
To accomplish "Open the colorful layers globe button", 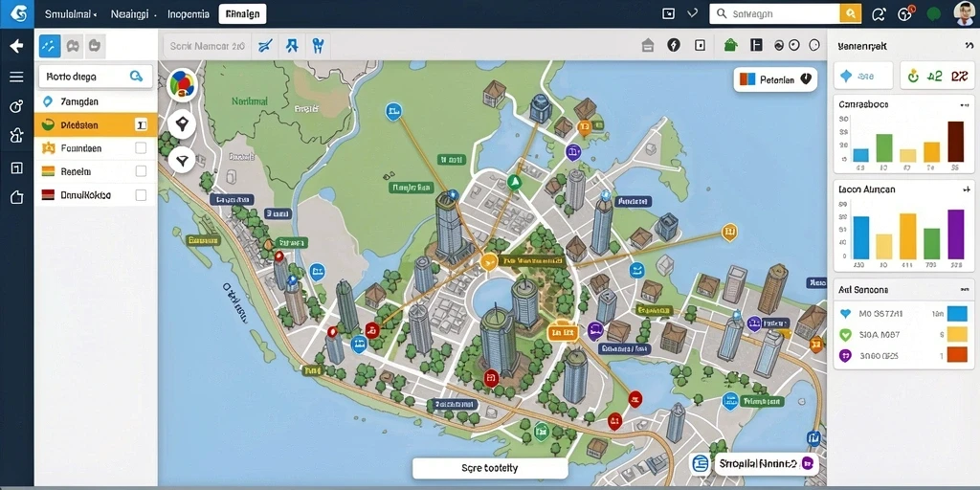I will (182, 84).
